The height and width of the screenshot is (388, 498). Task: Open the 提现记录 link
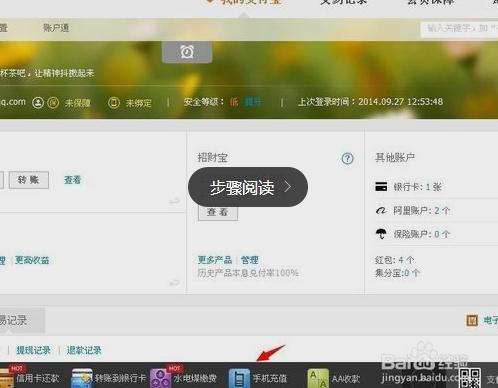pos(33,350)
